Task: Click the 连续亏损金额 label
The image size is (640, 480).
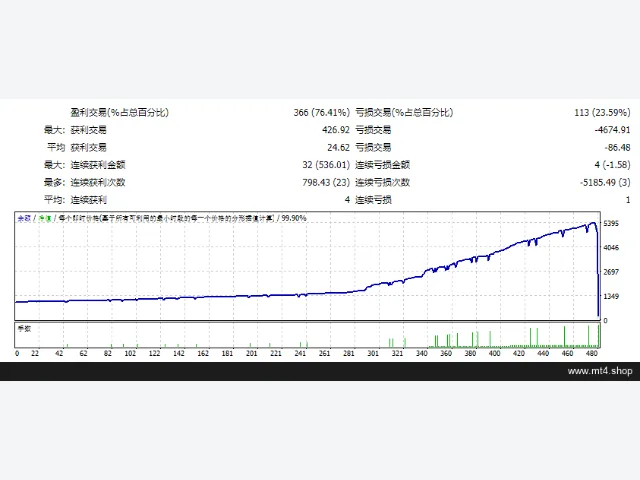Action: click(382, 165)
